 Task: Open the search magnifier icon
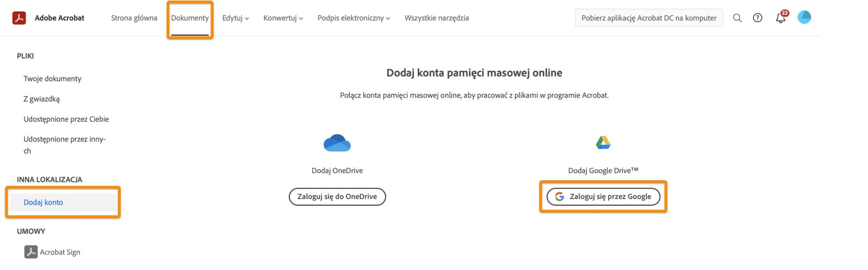[x=737, y=18]
